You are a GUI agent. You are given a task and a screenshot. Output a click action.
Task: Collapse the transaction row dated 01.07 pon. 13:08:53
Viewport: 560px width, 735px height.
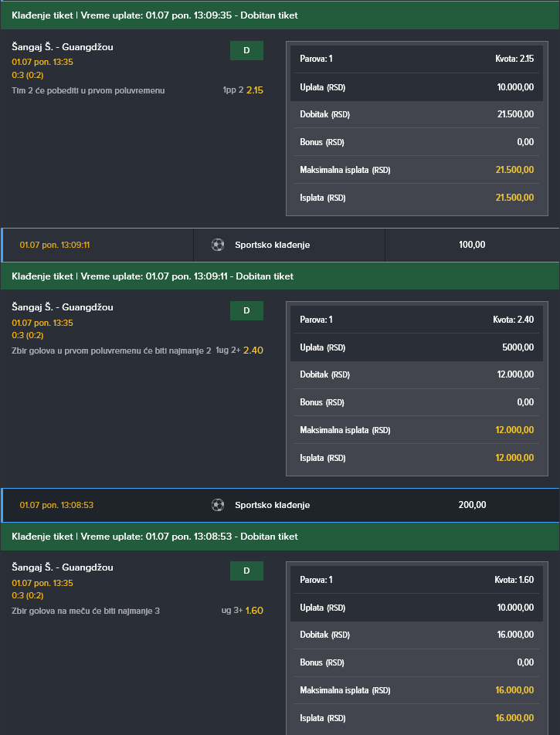280,505
